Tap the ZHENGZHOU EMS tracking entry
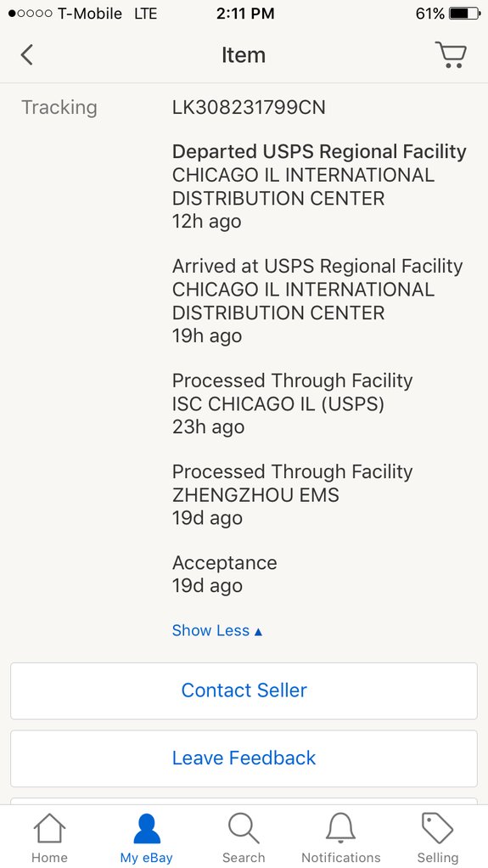This screenshot has width=488, height=868. [292, 495]
